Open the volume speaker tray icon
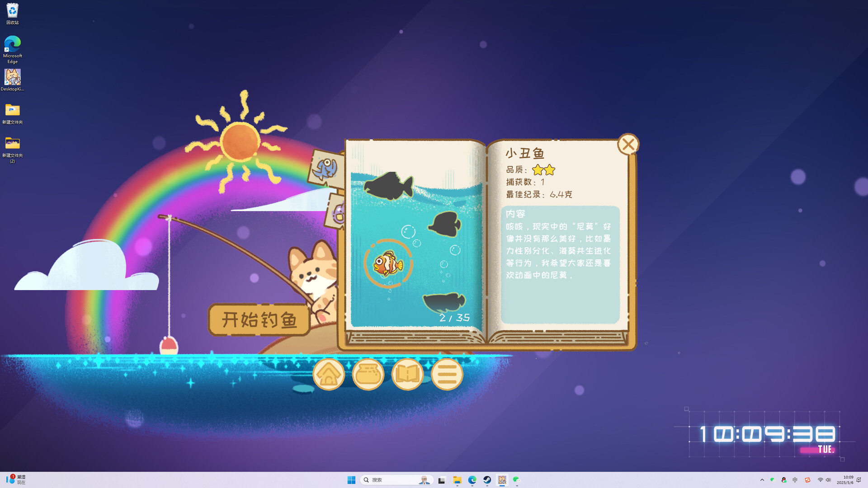This screenshot has width=868, height=488. [828, 480]
